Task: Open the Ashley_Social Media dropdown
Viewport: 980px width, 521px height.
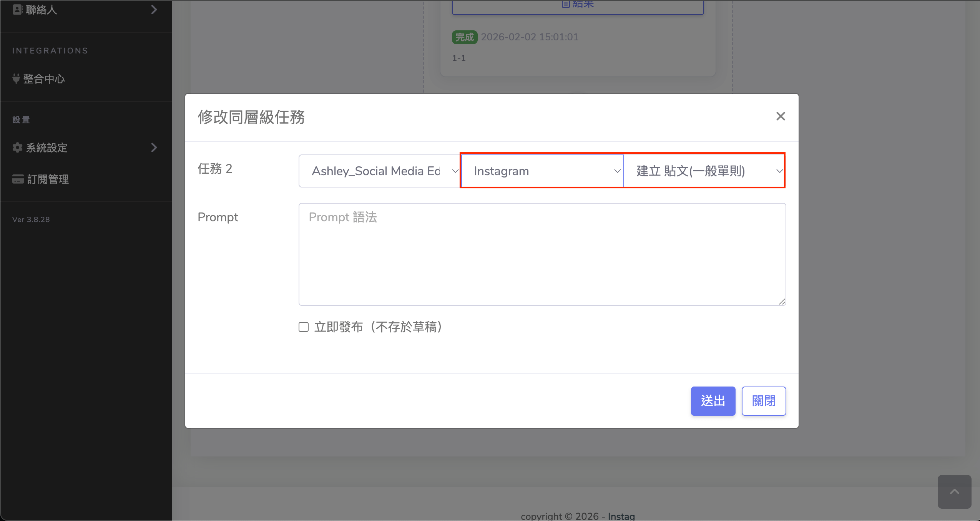Action: click(x=379, y=171)
